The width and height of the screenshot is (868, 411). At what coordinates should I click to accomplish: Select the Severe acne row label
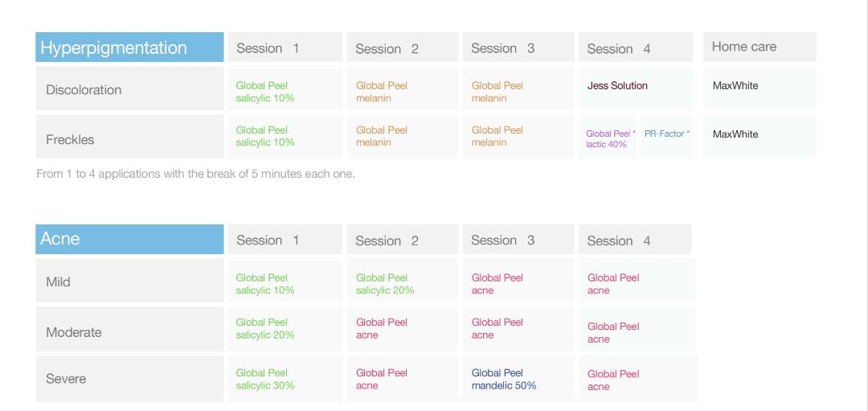pyautogui.click(x=129, y=378)
